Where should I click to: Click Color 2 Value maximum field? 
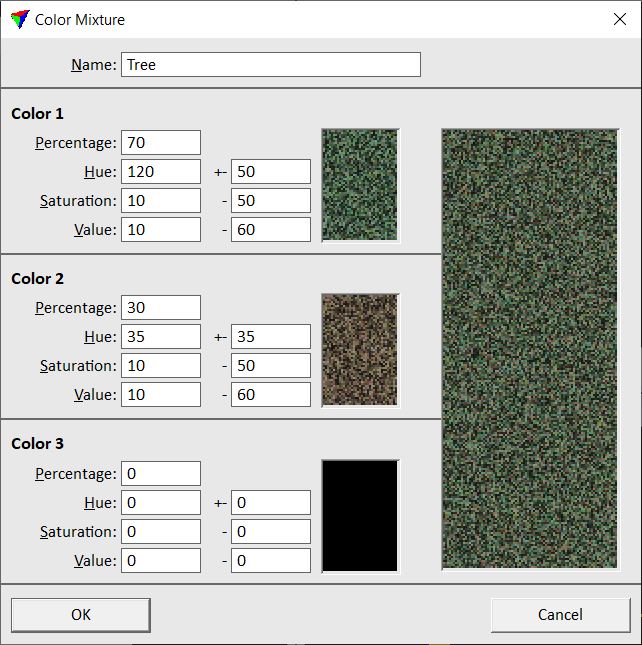[271, 394]
